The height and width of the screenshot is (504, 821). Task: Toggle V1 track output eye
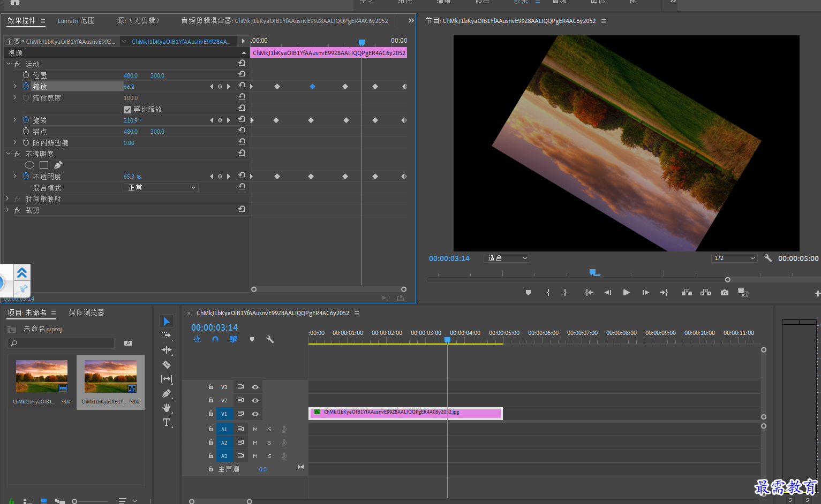point(255,414)
